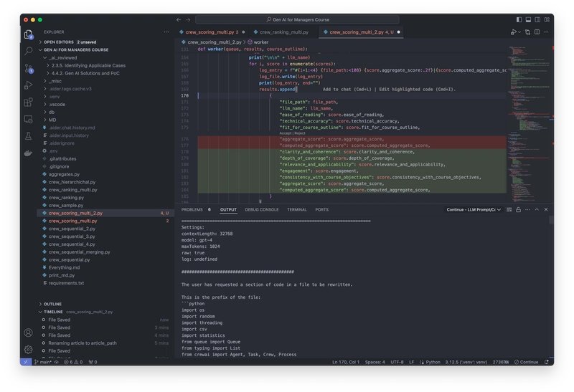The height and width of the screenshot is (392, 574).
Task: Open the Source Control view
Action: coord(29,68)
